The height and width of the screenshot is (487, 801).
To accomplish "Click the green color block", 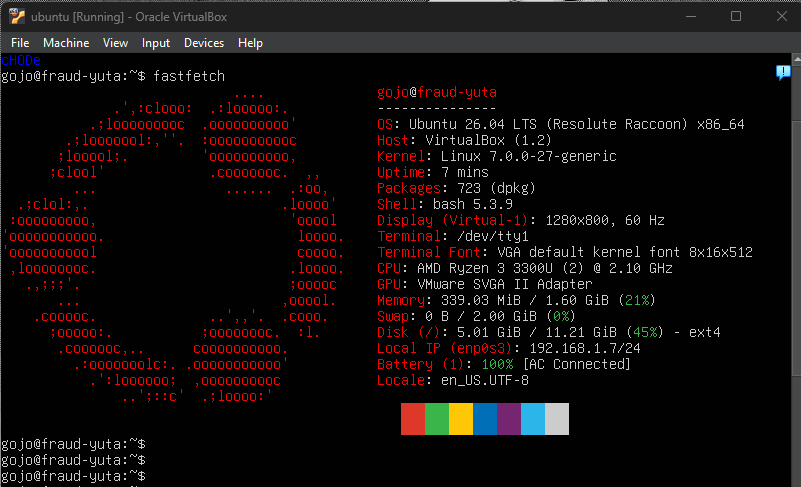I will [x=437, y=419].
